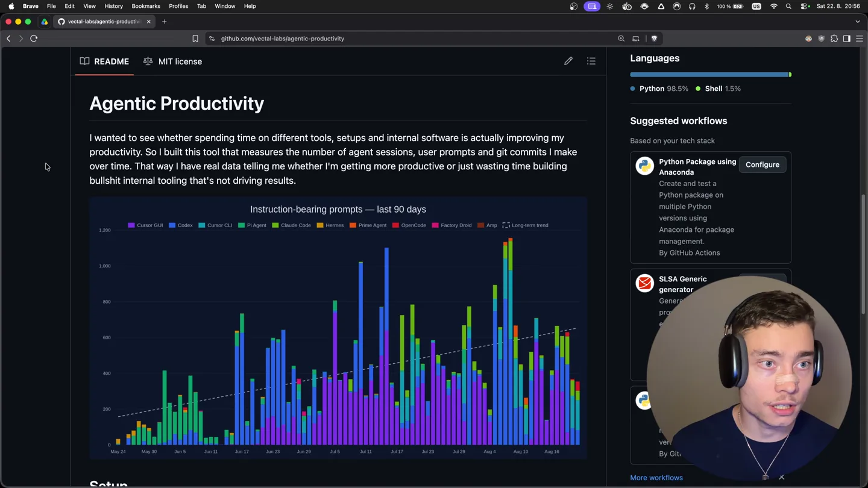Open the browser extensions puzzle icon
Screen dimensions: 868x488
tap(834, 39)
